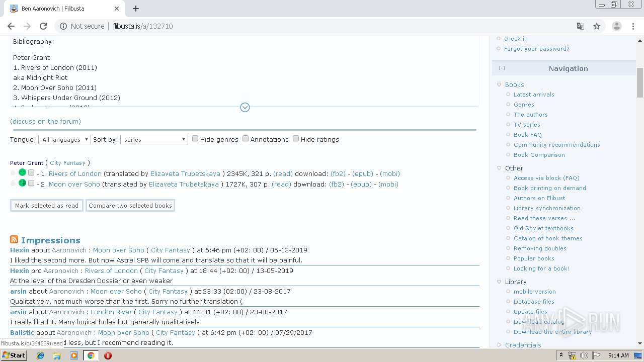
Task: Download Moon over Soho as mobi
Action: (388, 184)
